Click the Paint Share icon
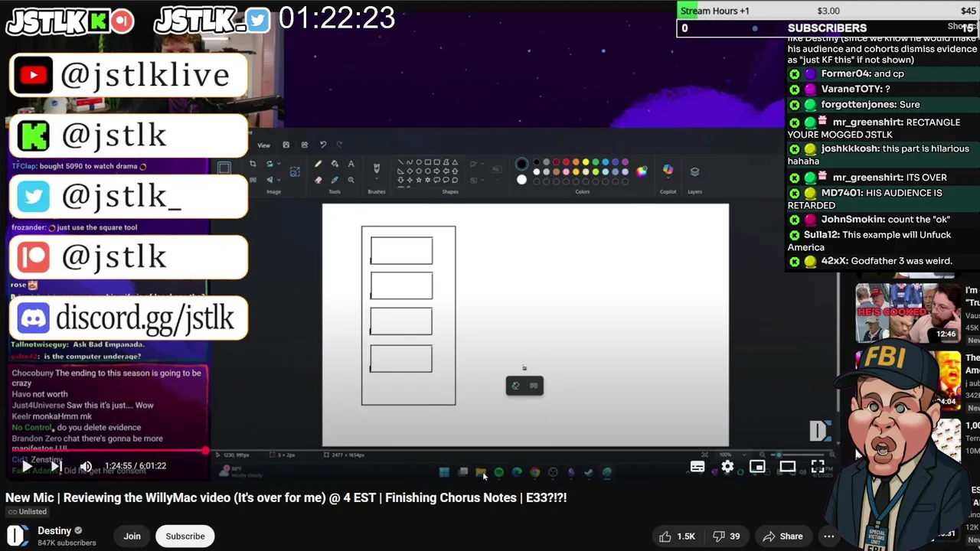The height and width of the screenshot is (551, 980). click(x=304, y=145)
